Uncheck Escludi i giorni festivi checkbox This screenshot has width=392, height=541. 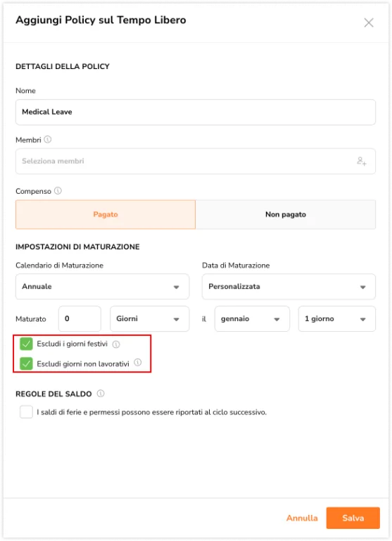[26, 344]
